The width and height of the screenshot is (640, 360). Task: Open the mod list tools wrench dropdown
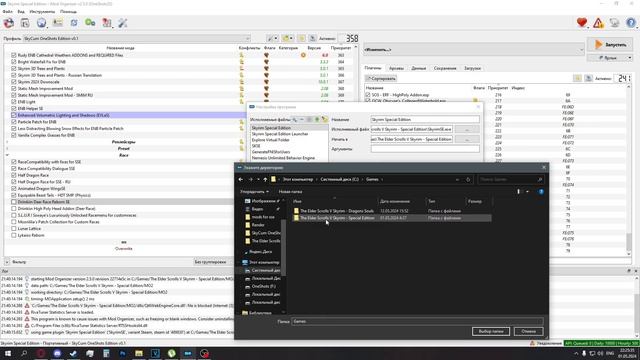272,38
